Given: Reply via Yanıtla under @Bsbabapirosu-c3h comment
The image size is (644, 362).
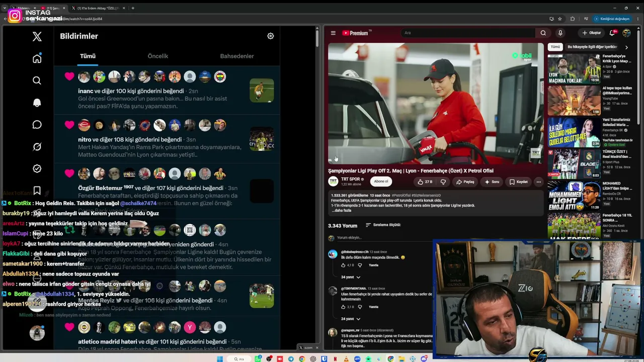Looking at the screenshot, I should [x=373, y=265].
